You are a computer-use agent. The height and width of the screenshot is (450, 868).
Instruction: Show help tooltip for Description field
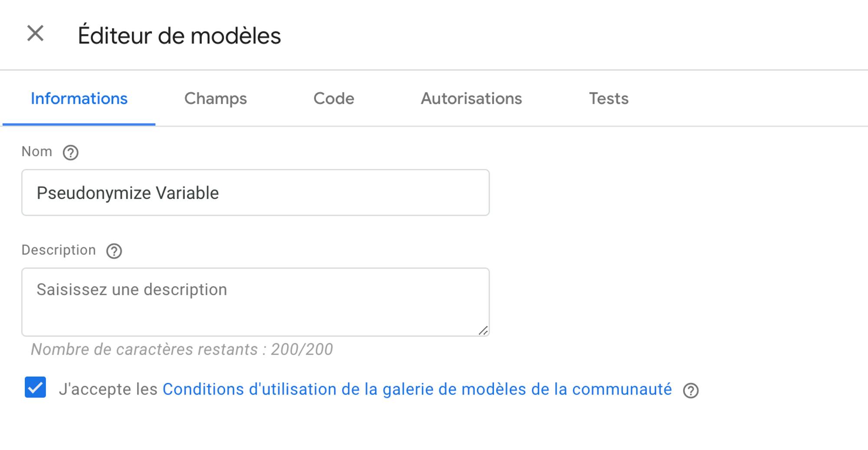(x=114, y=251)
